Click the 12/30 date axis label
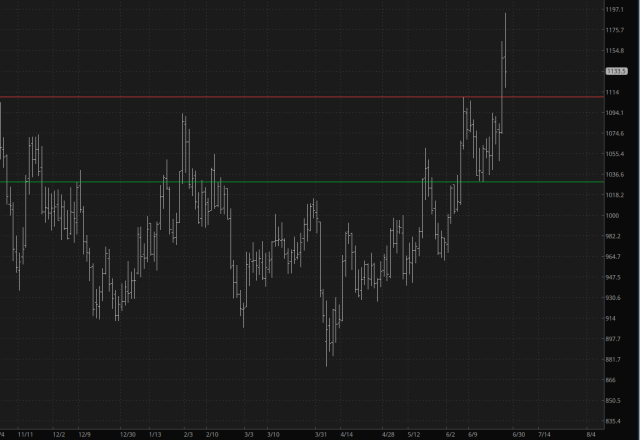The image size is (640, 440). pyautogui.click(x=127, y=435)
